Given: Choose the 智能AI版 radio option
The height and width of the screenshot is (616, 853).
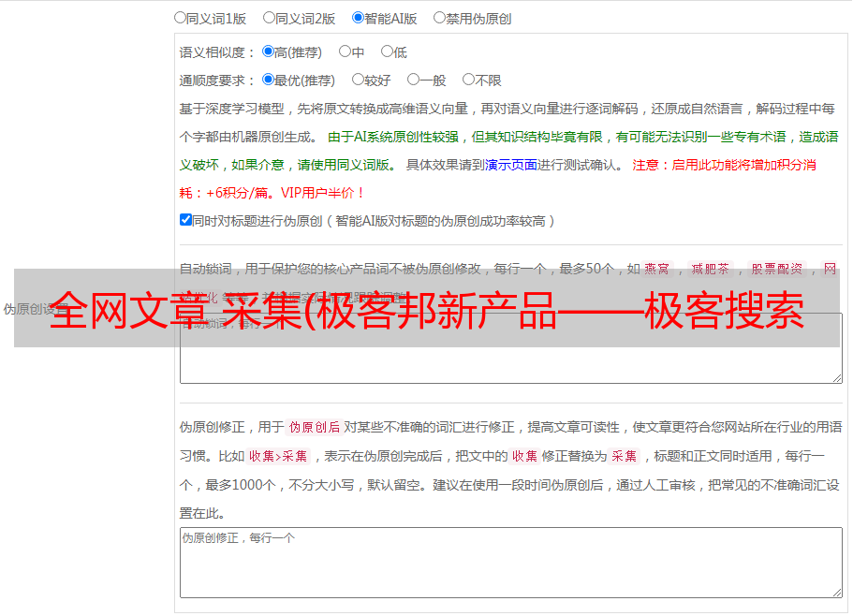Looking at the screenshot, I should pos(358,18).
